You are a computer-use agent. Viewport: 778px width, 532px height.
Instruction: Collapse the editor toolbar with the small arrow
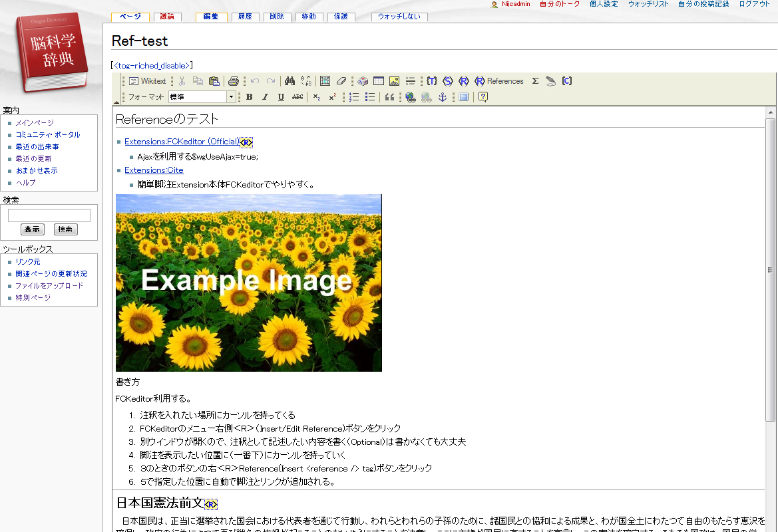click(x=116, y=102)
